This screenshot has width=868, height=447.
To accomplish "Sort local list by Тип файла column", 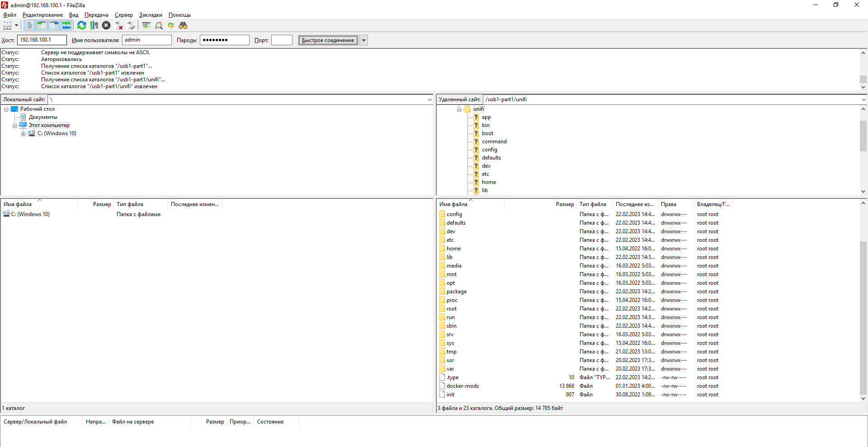I will tap(141, 204).
